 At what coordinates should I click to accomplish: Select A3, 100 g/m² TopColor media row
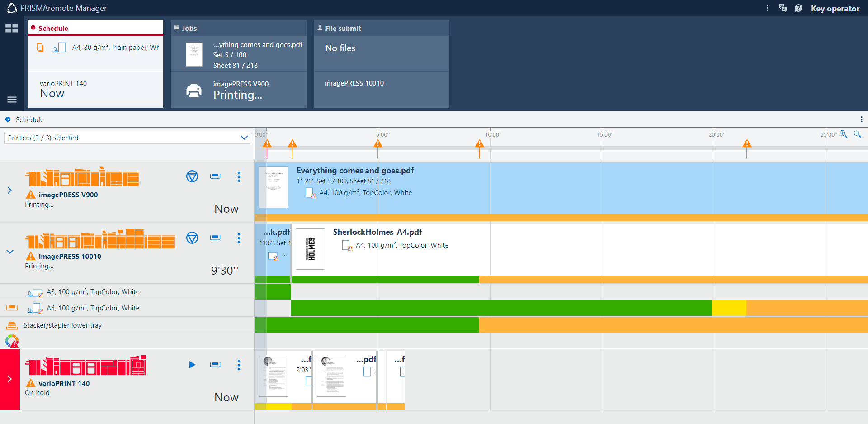[127, 292]
